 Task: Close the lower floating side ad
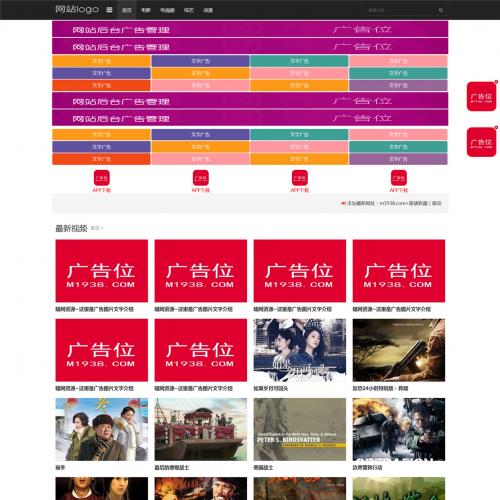tap(496, 127)
